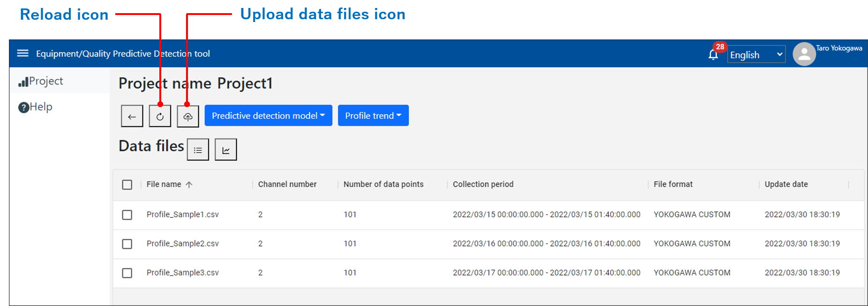Click update date in Profile_Sample1 row

point(802,214)
